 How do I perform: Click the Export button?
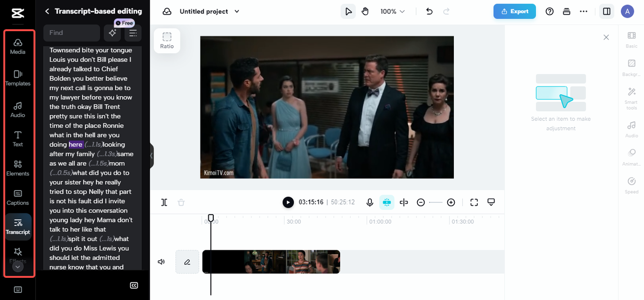pyautogui.click(x=514, y=11)
